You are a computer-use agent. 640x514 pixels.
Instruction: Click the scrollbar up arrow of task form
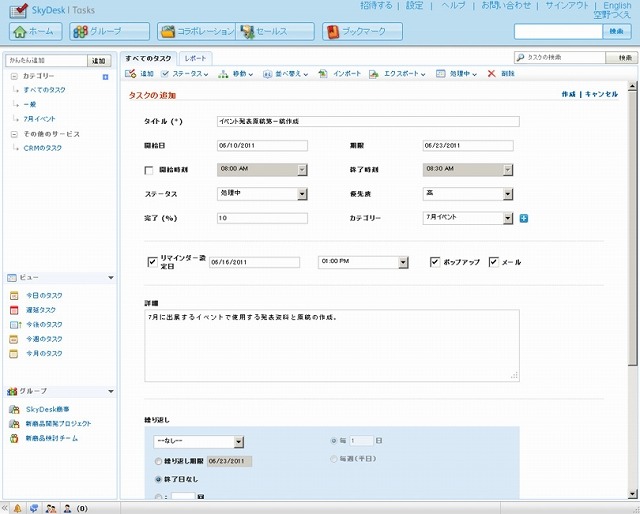click(x=632, y=85)
